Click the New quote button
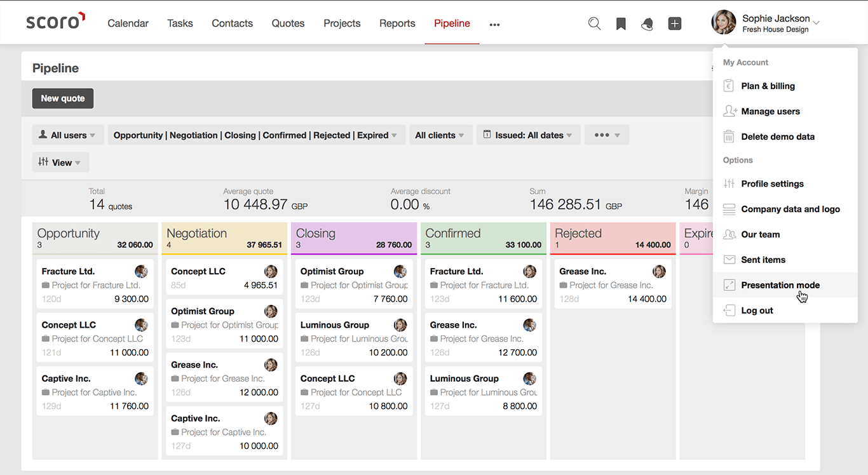The height and width of the screenshot is (475, 868). 63,98
